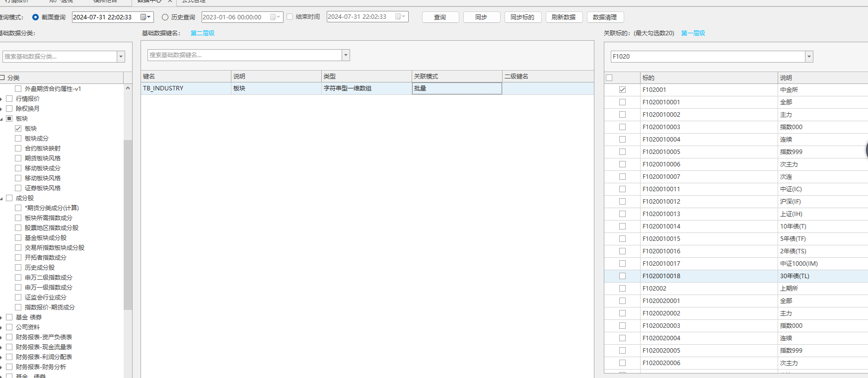This screenshot has height=378, width=868.
Task: Click the F1020 search field
Action: (x=708, y=57)
